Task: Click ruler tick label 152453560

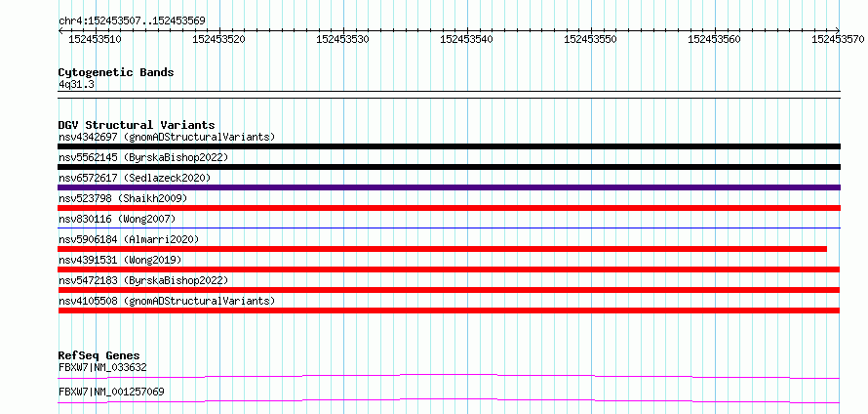Action: point(714,39)
